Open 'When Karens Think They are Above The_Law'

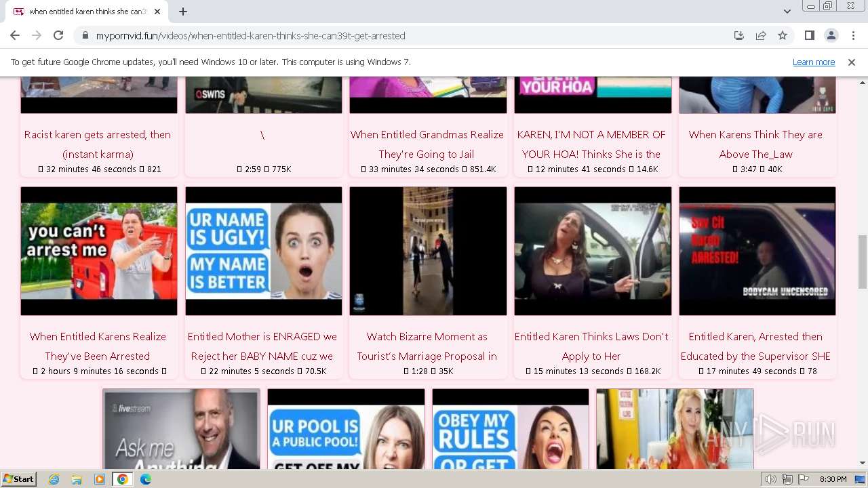756,144
